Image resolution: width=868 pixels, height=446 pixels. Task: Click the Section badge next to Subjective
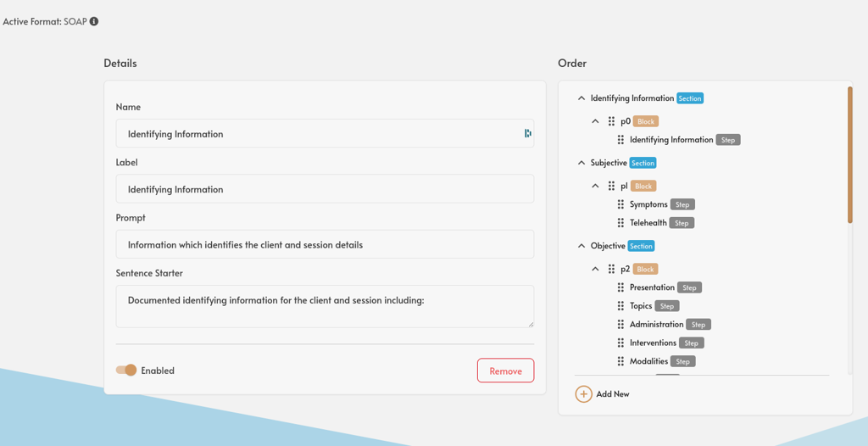(643, 164)
